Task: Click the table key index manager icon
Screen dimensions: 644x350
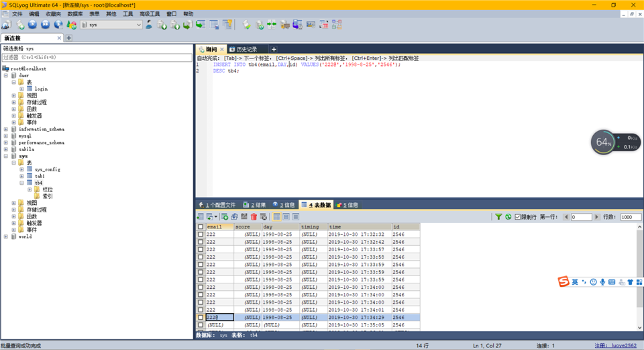Action: click(228, 25)
